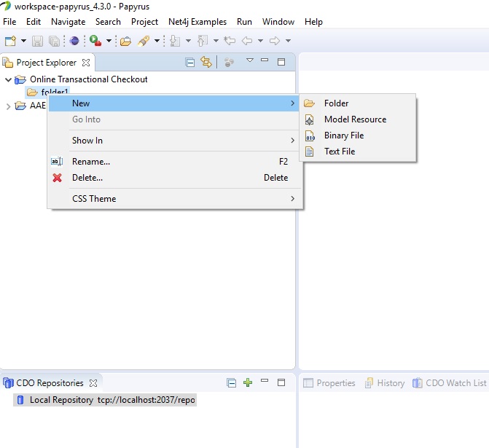Open the Search menu

pos(108,22)
